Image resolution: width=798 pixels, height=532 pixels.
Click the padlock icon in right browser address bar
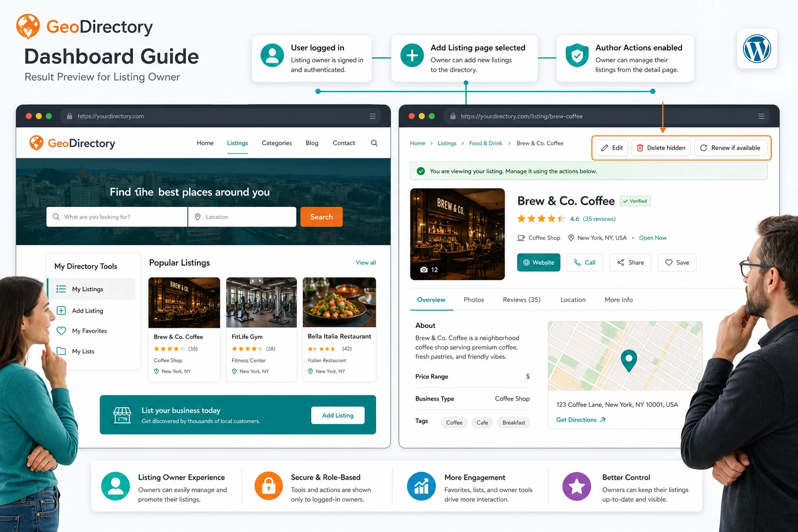point(453,116)
